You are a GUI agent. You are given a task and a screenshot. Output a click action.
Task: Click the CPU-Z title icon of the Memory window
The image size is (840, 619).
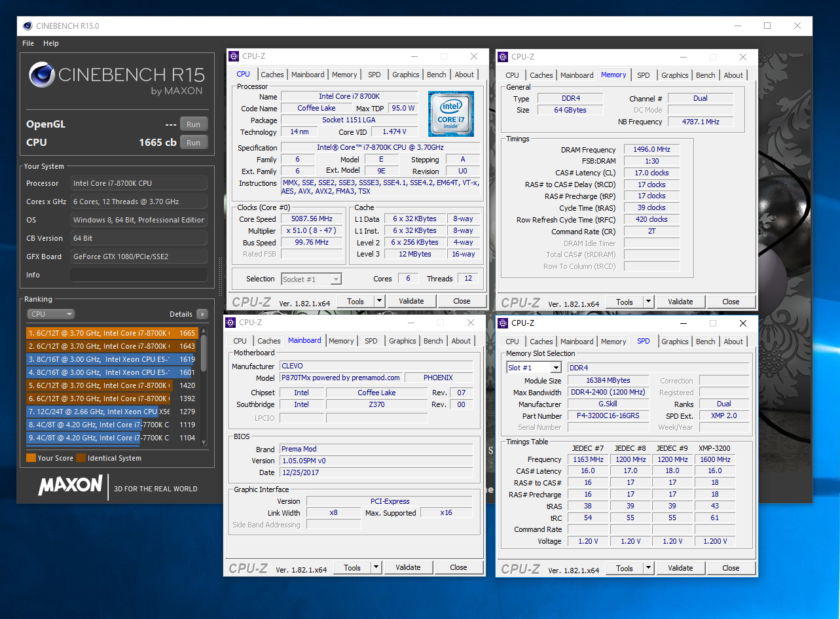pos(503,57)
